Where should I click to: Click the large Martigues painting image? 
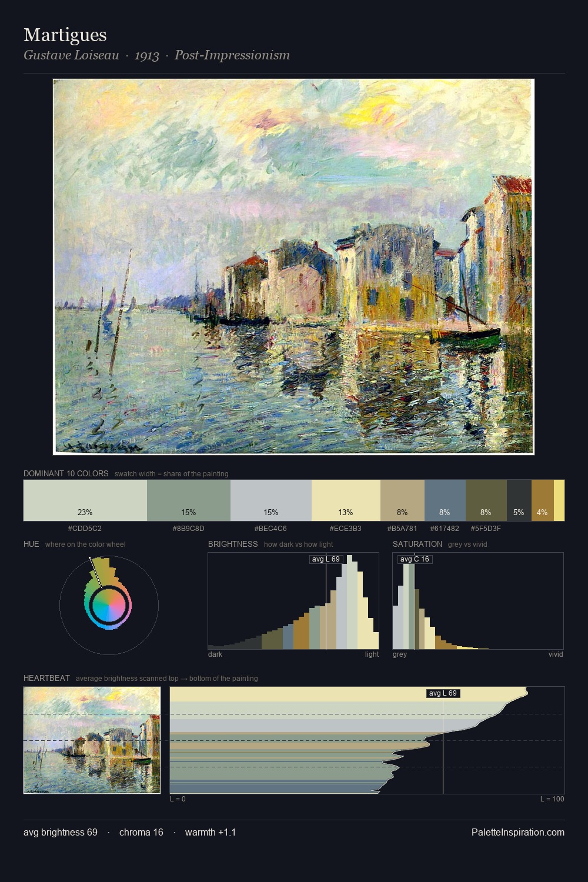coord(293,267)
